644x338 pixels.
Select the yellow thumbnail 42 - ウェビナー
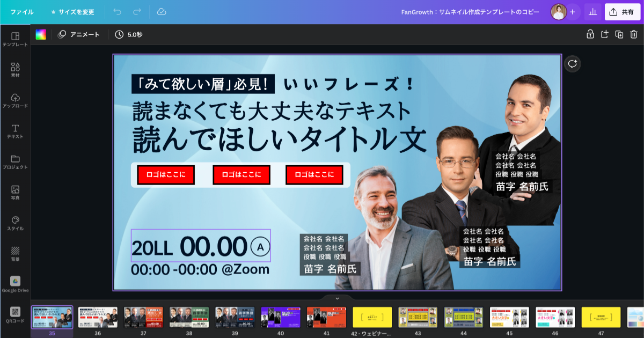372,317
